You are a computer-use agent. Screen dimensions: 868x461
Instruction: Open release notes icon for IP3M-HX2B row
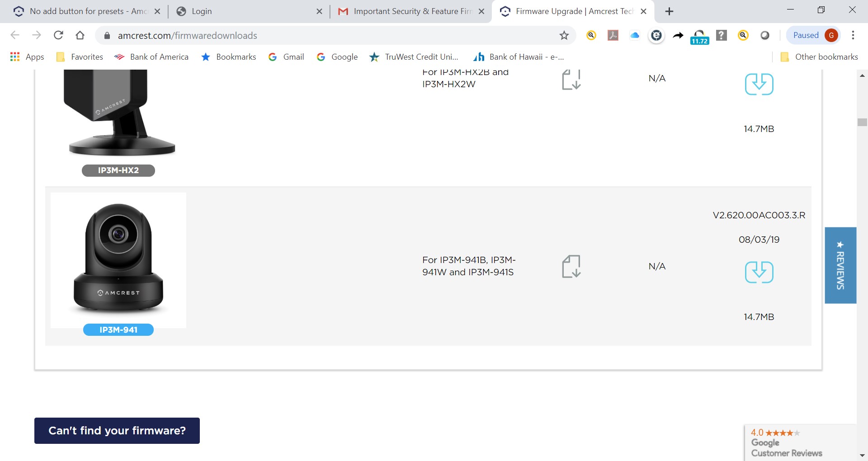pos(571,80)
